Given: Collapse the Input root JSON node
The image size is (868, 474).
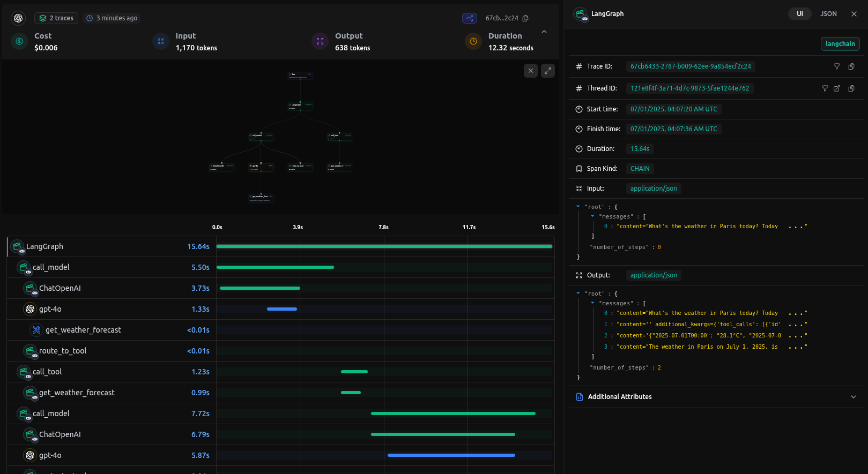Looking at the screenshot, I should pyautogui.click(x=578, y=207).
